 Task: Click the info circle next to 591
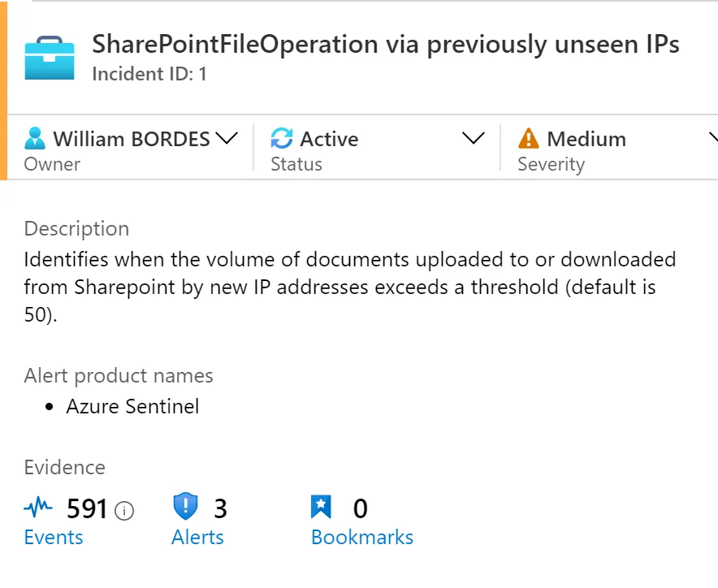click(x=124, y=510)
